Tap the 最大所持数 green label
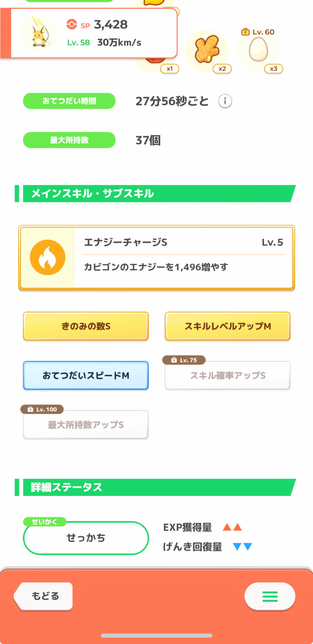Viewport: 313px width, 644px height. [69, 140]
